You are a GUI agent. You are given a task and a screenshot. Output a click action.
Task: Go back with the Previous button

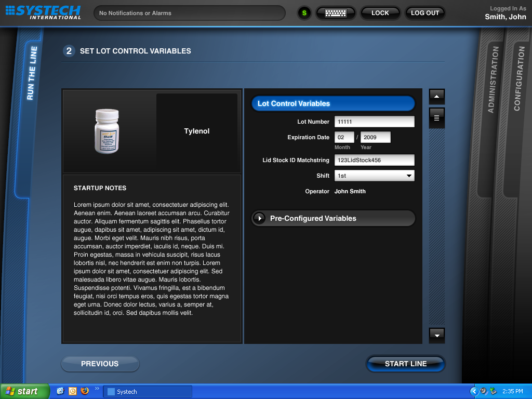tap(100, 364)
